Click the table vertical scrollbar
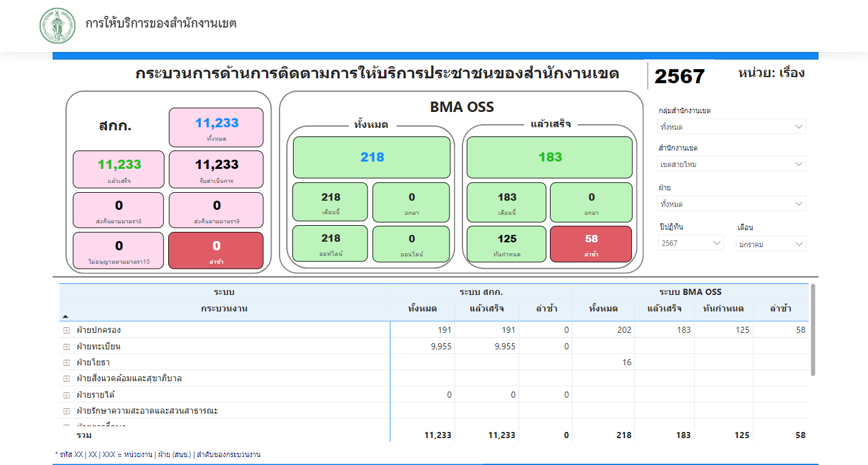 (x=813, y=330)
